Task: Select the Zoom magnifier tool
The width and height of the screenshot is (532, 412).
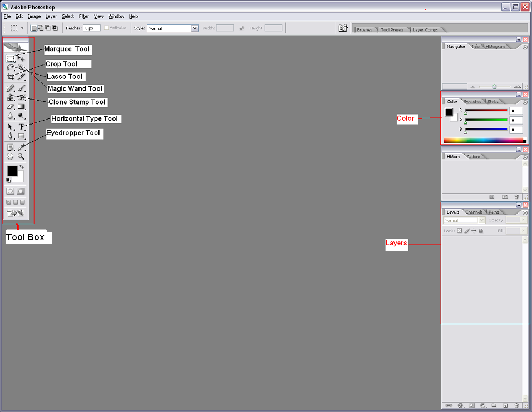Action: click(x=21, y=156)
